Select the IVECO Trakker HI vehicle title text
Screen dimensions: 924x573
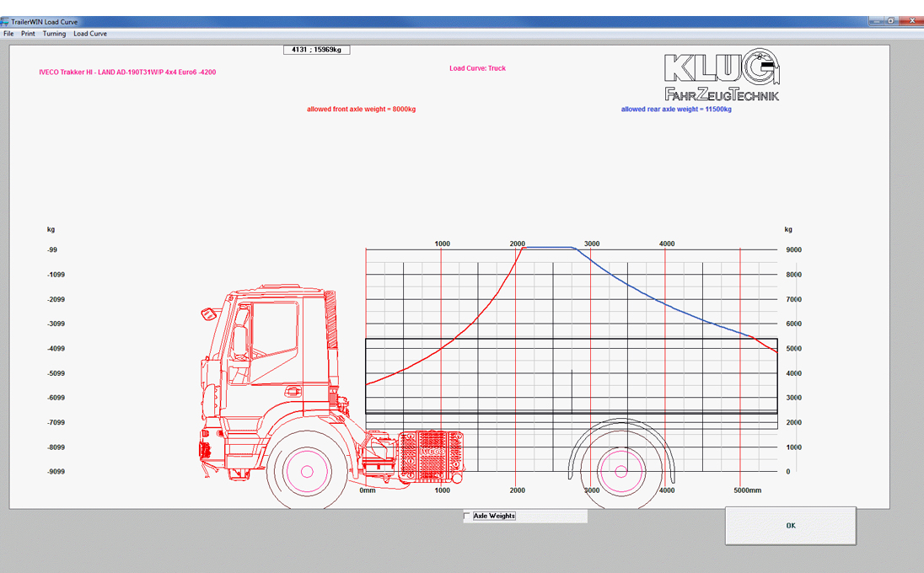[x=127, y=72]
